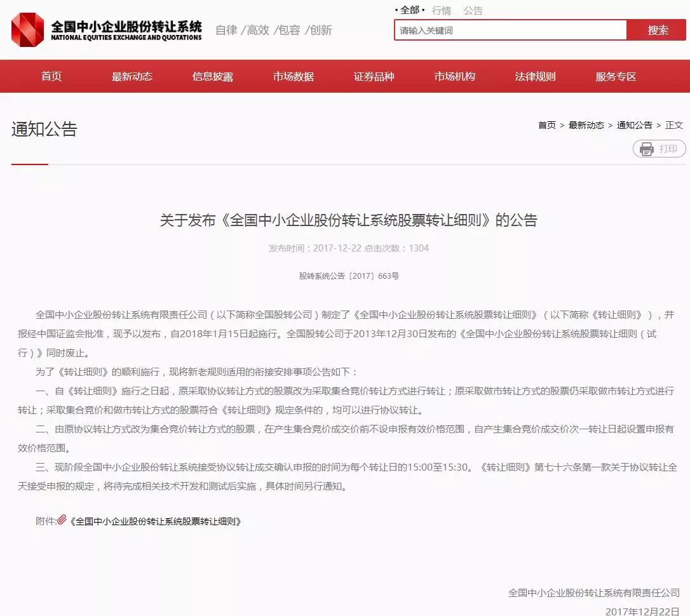Go to 首页 via the breadcrumb
Screen dimensions: 690x616
[x=547, y=125]
